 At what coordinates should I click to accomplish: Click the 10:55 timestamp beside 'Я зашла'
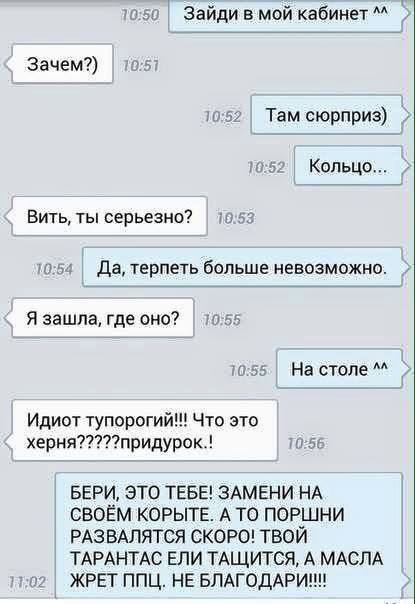[x=222, y=320]
